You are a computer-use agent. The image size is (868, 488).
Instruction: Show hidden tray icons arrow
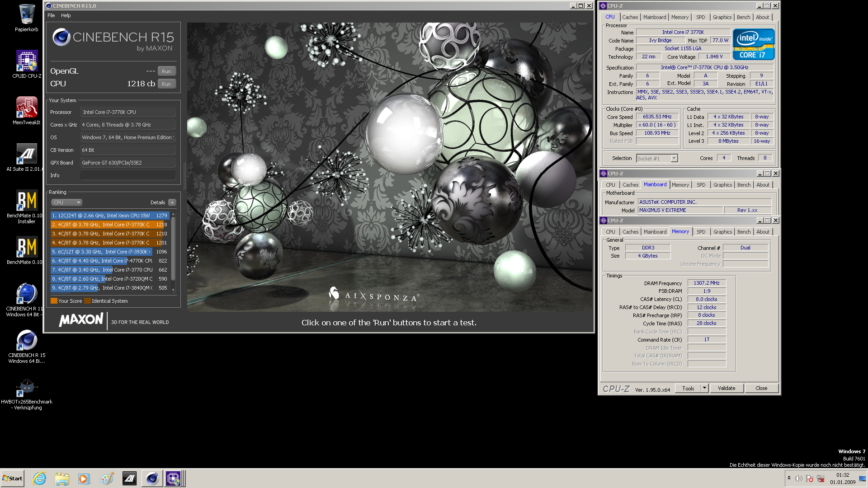coord(789,478)
